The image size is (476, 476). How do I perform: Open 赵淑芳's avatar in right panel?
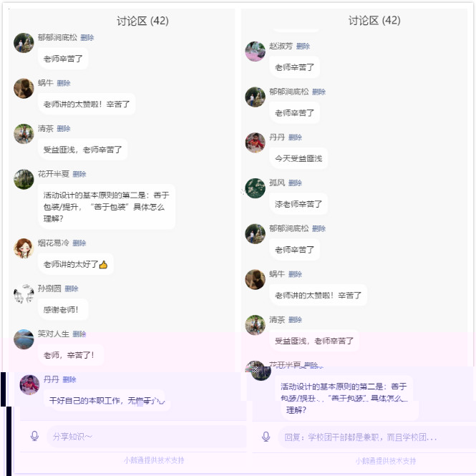[x=255, y=52]
